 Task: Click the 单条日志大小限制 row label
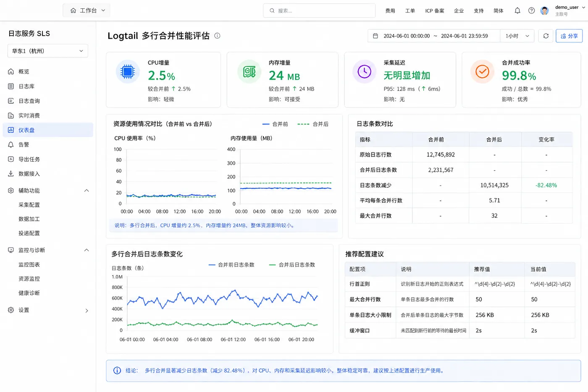370,315
